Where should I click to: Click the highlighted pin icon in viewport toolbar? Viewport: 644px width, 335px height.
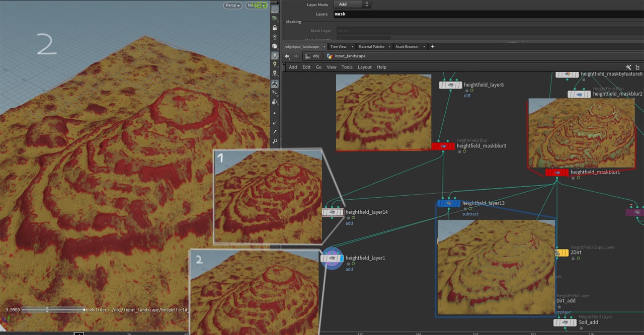[x=275, y=55]
